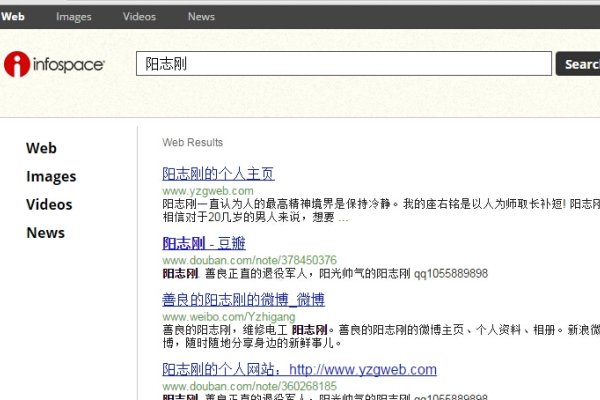Image resolution: width=600 pixels, height=400 pixels.
Task: Hit the Search button
Action: point(578,64)
